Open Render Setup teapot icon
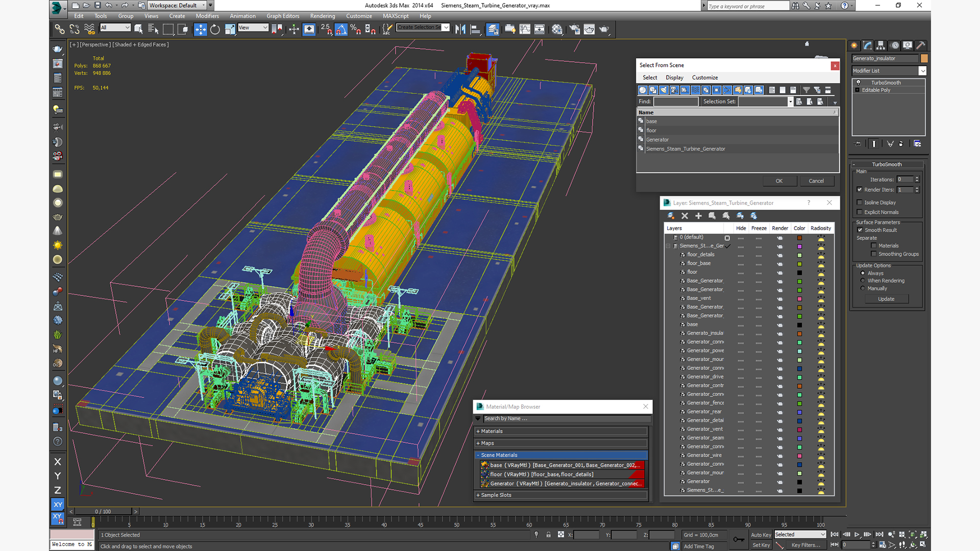Screen dimensions: 980x551 [574, 29]
